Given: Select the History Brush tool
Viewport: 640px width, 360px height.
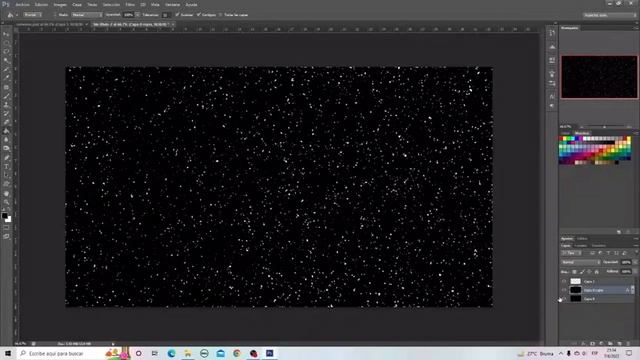Looking at the screenshot, I should 7,113.
